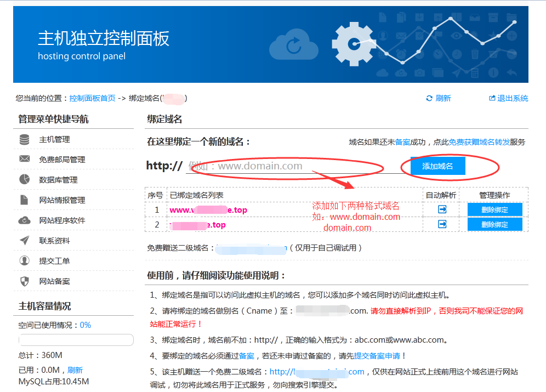Click the document icon for 网站情报管理
Viewport: 546px width, 392px height.
click(24, 200)
